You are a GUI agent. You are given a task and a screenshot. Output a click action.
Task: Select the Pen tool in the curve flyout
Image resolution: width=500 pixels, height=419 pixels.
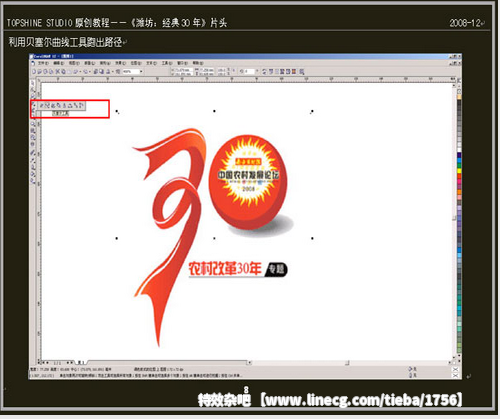(x=59, y=105)
